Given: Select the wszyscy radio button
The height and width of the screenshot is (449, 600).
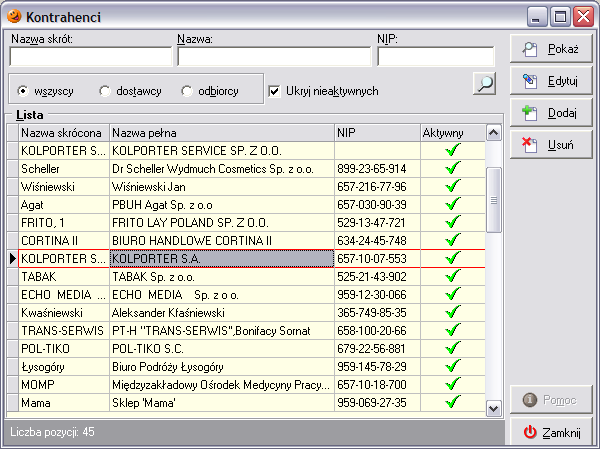Looking at the screenshot, I should [23, 91].
